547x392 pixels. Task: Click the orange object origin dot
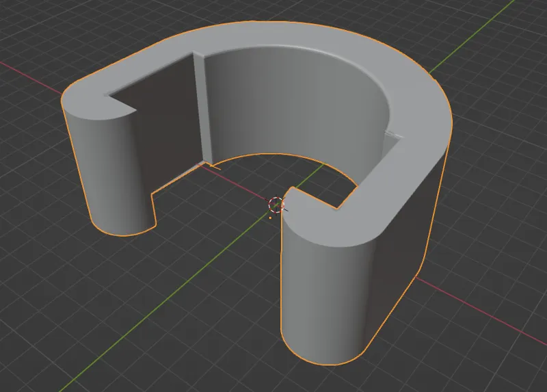click(270, 218)
